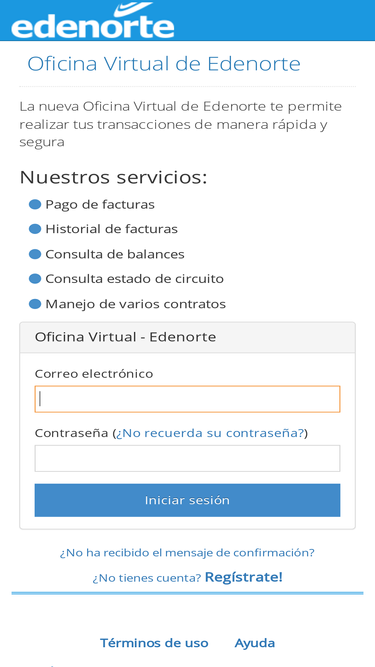This screenshot has width=375, height=667.
Task: Click the Oficina Virtual - Edenorte panel header
Action: click(188, 337)
